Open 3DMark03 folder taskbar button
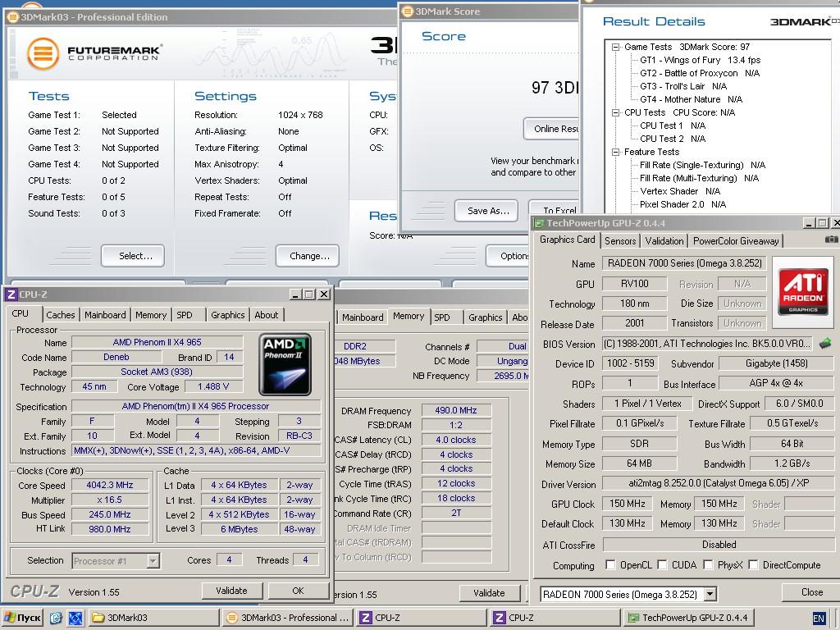Screen dimensions: 840x630 [153, 618]
